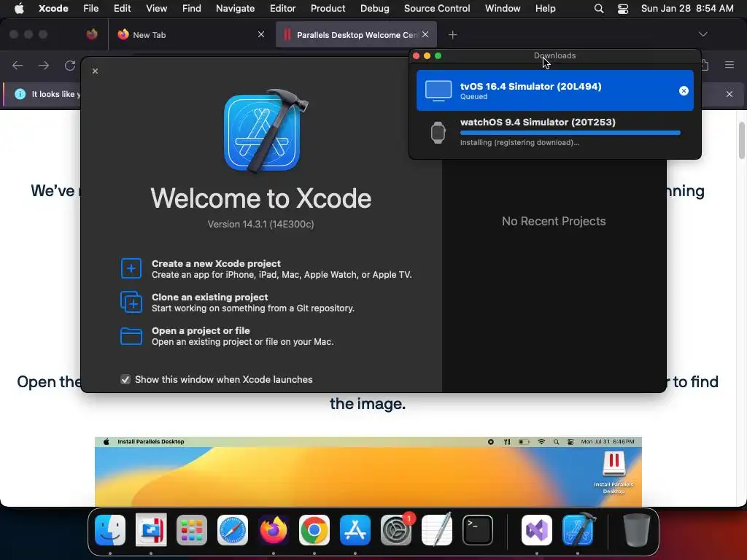The height and width of the screenshot is (560, 747).
Task: Open Visual Studio from the Dock
Action: [537, 529]
